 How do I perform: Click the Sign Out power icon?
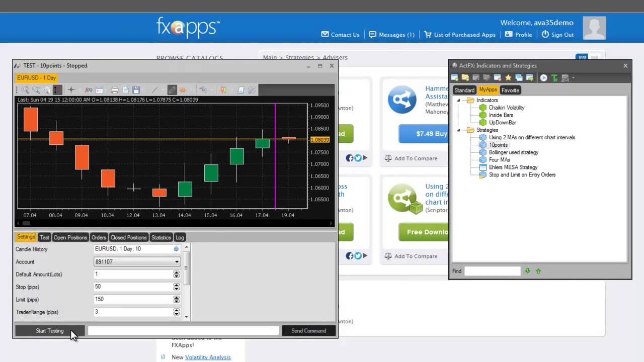click(545, 35)
